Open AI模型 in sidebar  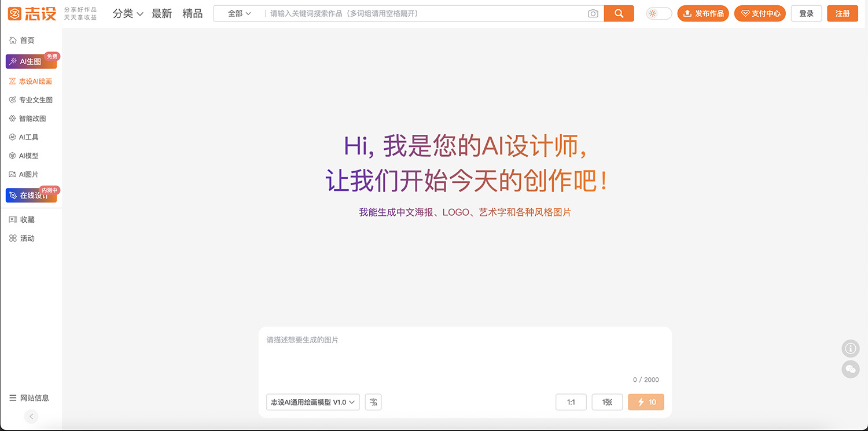click(29, 156)
